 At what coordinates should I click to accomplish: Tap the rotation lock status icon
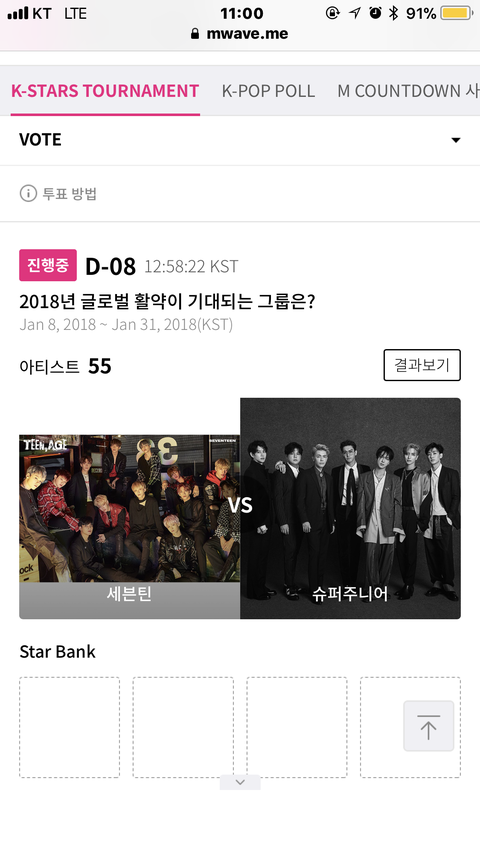coord(332,13)
